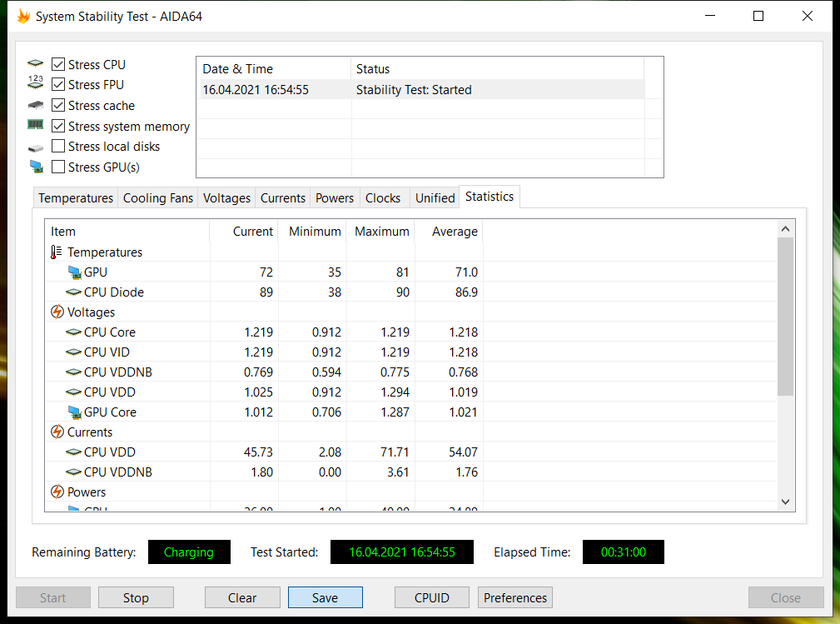
Task: Click the AIDA64 flame icon in title bar
Action: 23,16
